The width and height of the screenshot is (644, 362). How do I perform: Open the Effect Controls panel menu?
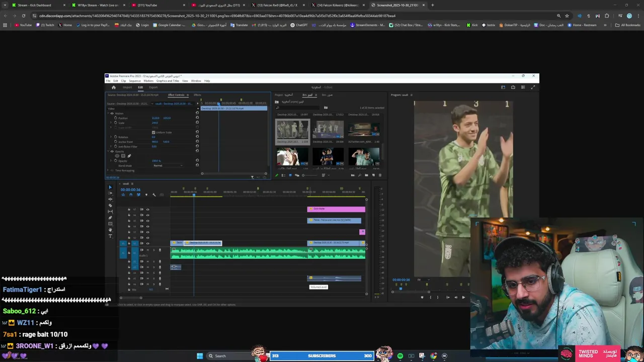point(188,95)
